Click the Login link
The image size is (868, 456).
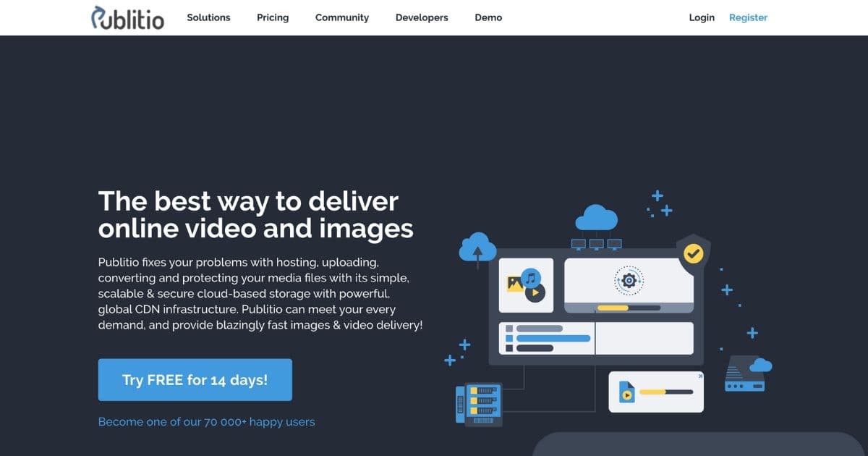pyautogui.click(x=702, y=17)
